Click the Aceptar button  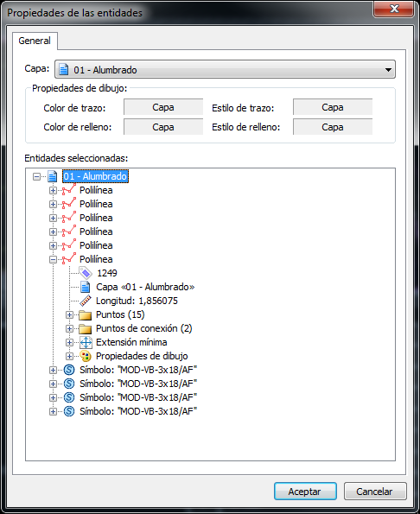tap(305, 492)
